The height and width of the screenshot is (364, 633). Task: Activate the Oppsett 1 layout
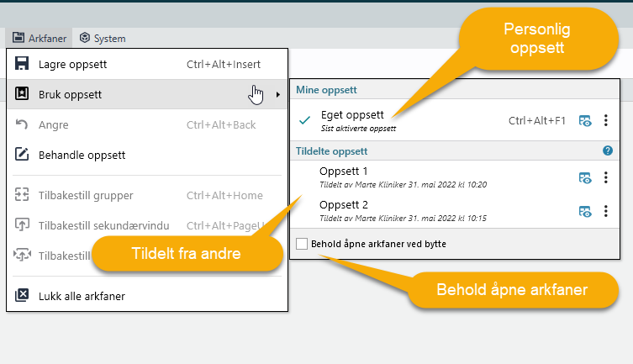(x=344, y=171)
